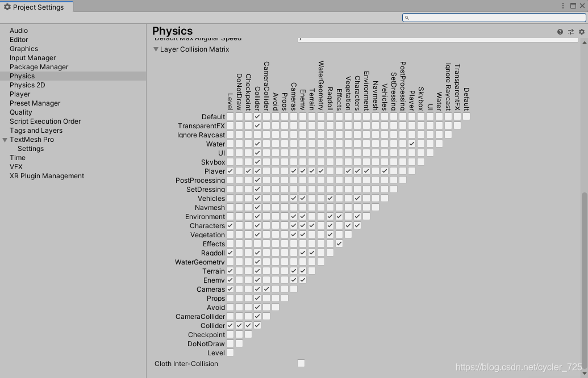Image resolution: width=588 pixels, height=378 pixels.
Task: Click the Cloth Inter-Collision label
Action: point(186,364)
